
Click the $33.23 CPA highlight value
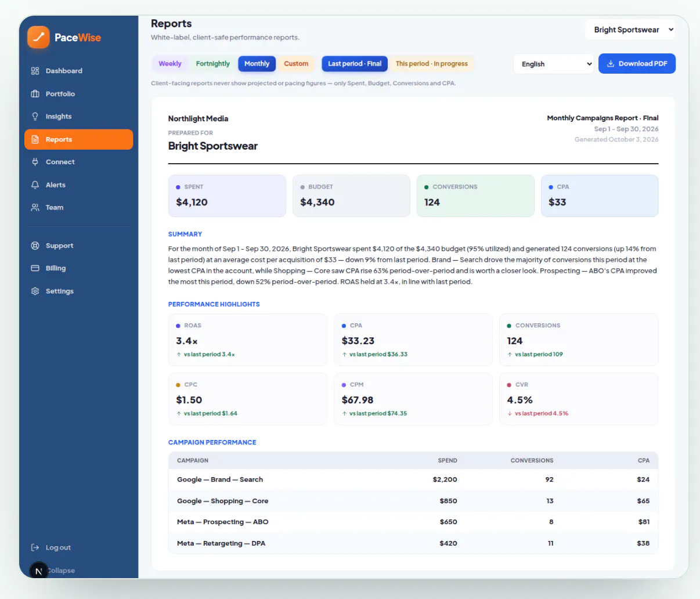pos(358,341)
